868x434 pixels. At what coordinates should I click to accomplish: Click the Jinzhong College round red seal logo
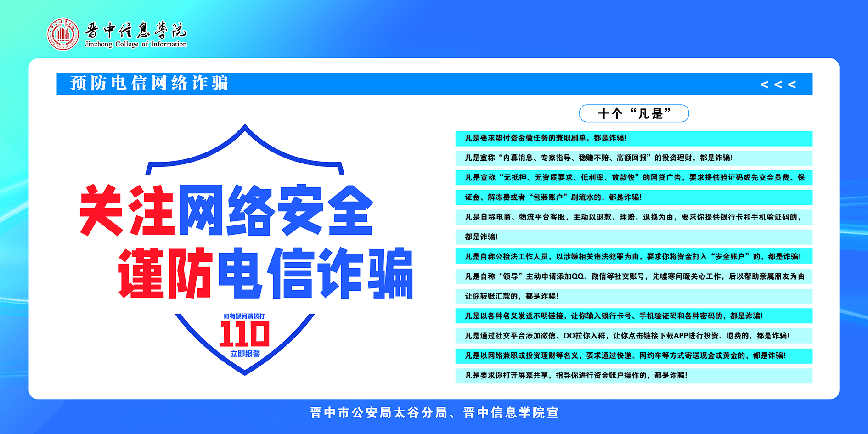pyautogui.click(x=63, y=34)
